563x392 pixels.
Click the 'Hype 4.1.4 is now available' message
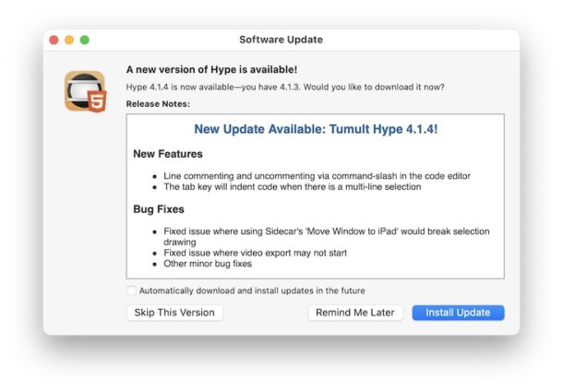284,88
